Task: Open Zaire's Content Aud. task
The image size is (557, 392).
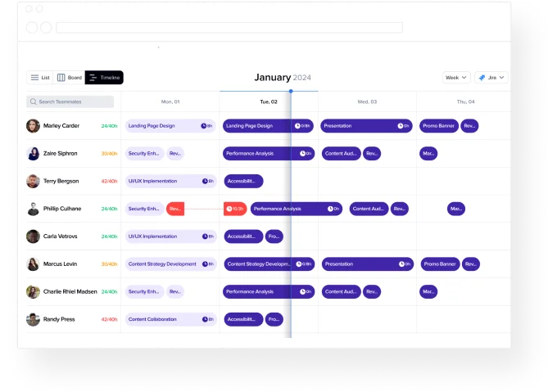Action: 341,154
